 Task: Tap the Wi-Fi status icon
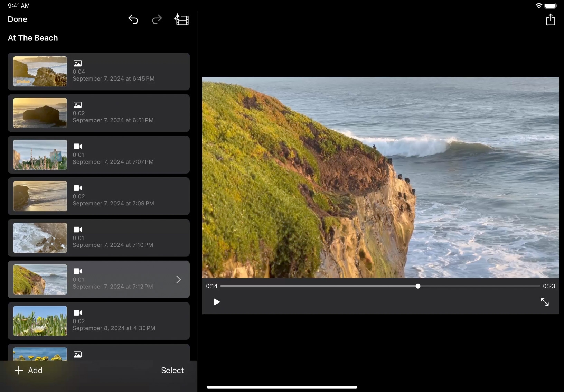point(539,6)
